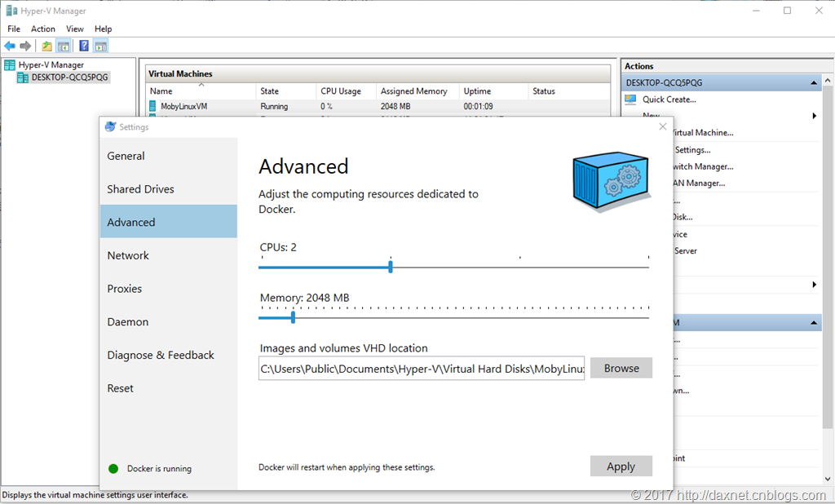The width and height of the screenshot is (835, 504).
Task: Open the Daemon settings section
Action: point(168,322)
